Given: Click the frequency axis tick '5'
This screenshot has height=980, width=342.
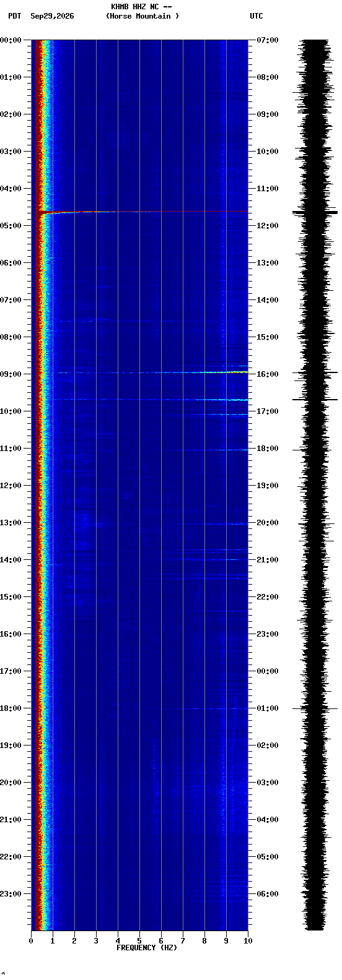Looking at the screenshot, I should click(x=139, y=941).
